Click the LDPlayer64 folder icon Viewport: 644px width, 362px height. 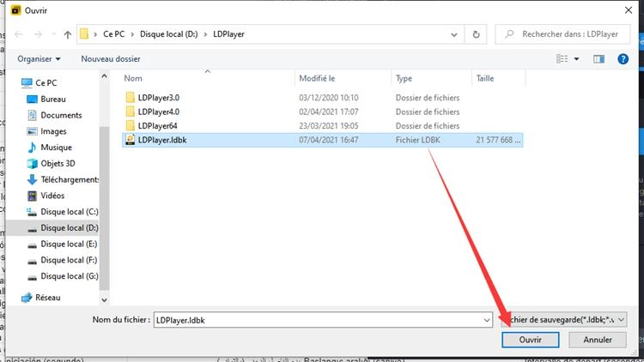(x=131, y=125)
